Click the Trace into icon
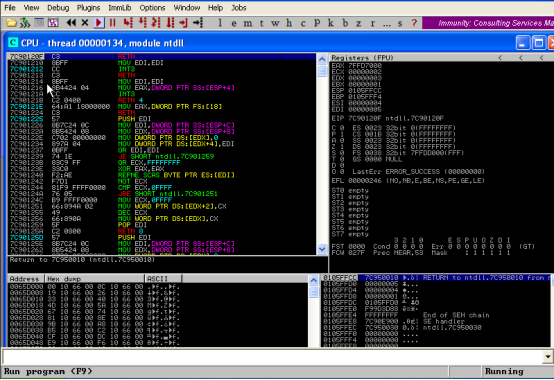Screen dimensions: 554x380 click(x=156, y=23)
